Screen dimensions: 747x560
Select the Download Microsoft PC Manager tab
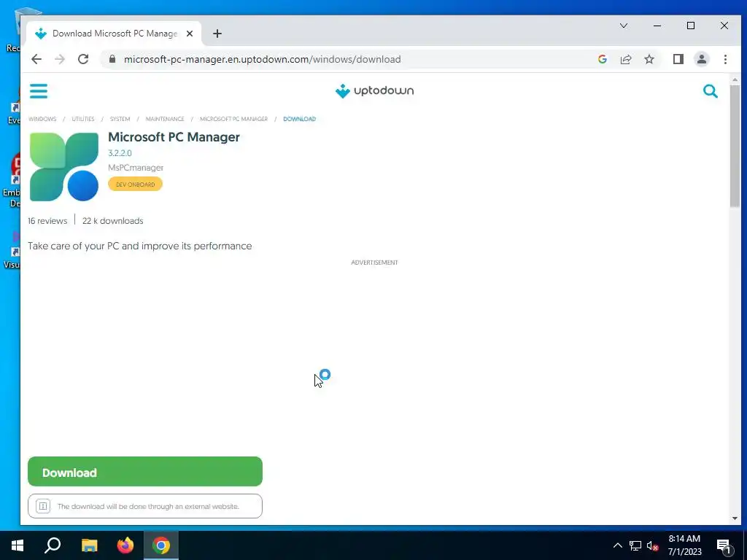coord(115,34)
